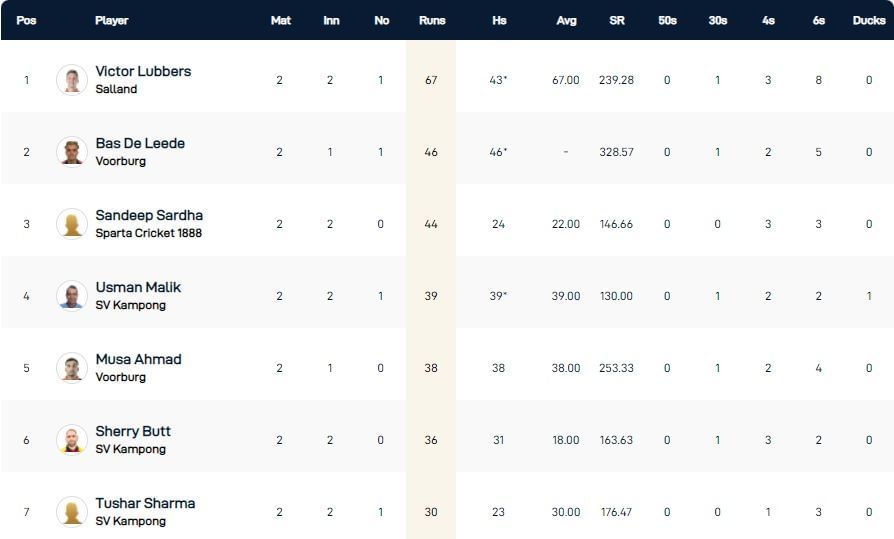Sort by the Avg column header
This screenshot has height=539, width=894.
pyautogui.click(x=566, y=20)
